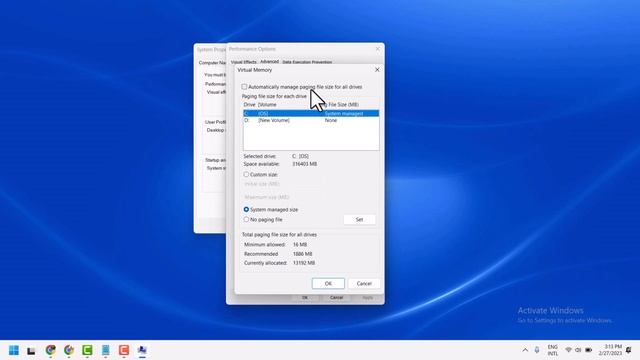The width and height of the screenshot is (640, 360).
Task: Close the Performance Options window
Action: (378, 49)
